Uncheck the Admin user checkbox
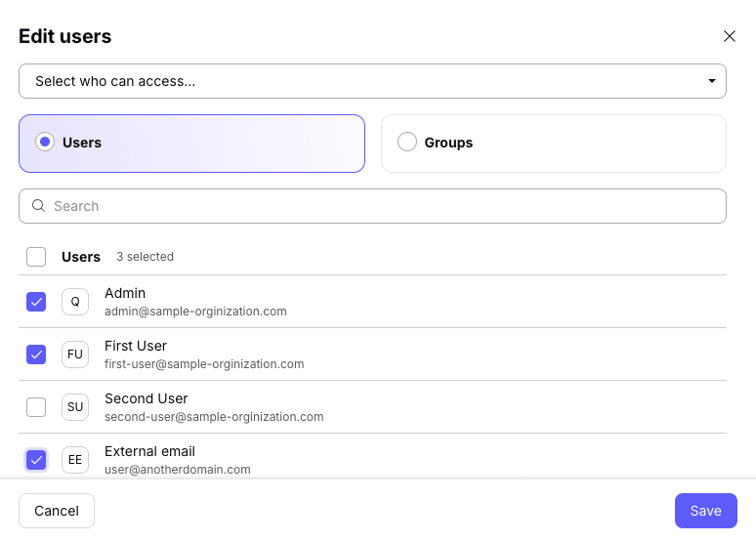Image resolution: width=756 pixels, height=542 pixels. 36,302
